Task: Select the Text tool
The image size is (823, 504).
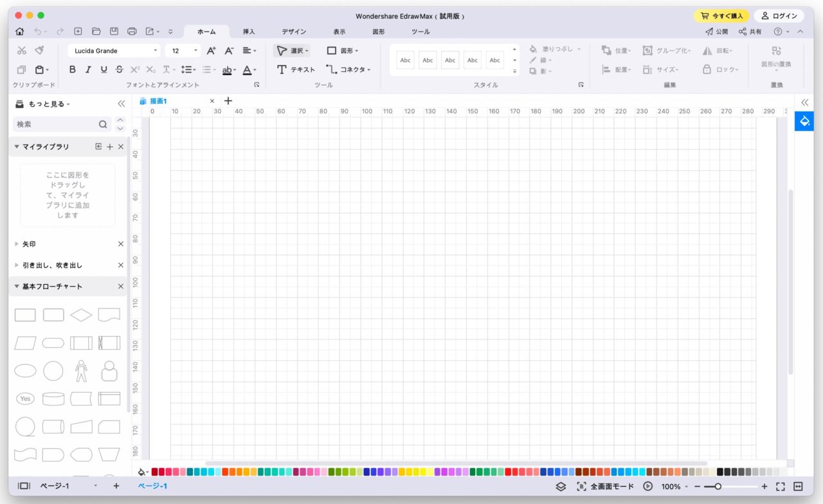Action: coord(296,69)
